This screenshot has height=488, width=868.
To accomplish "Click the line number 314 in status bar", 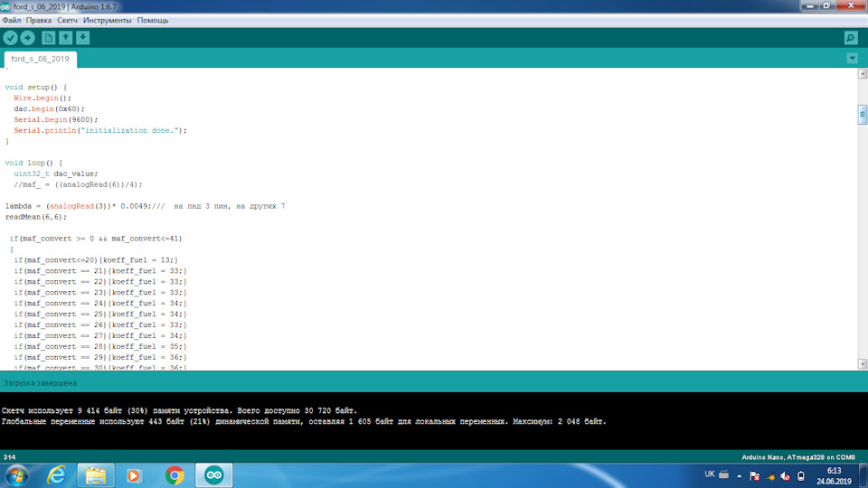I will (9, 457).
